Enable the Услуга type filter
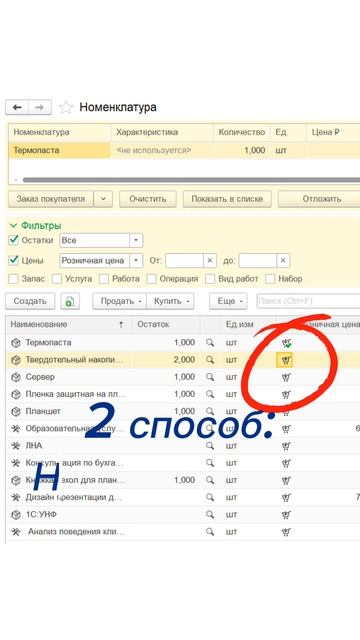The image size is (360, 640). (x=57, y=279)
